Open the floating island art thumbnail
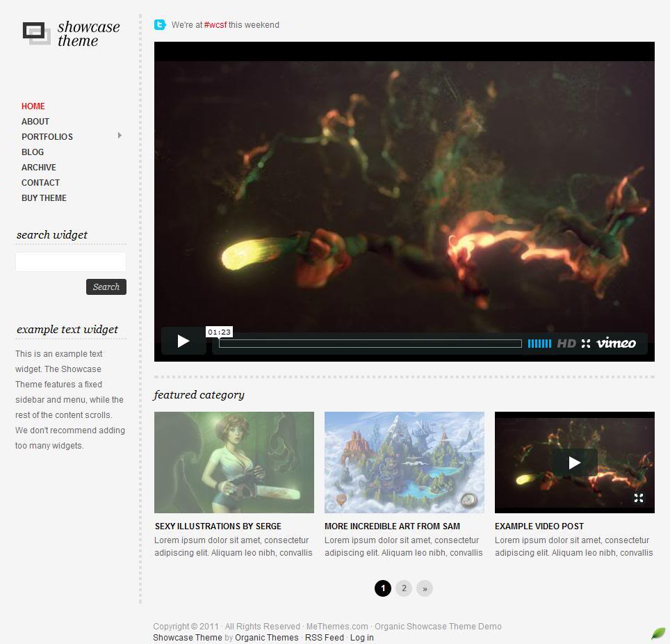 pyautogui.click(x=405, y=462)
